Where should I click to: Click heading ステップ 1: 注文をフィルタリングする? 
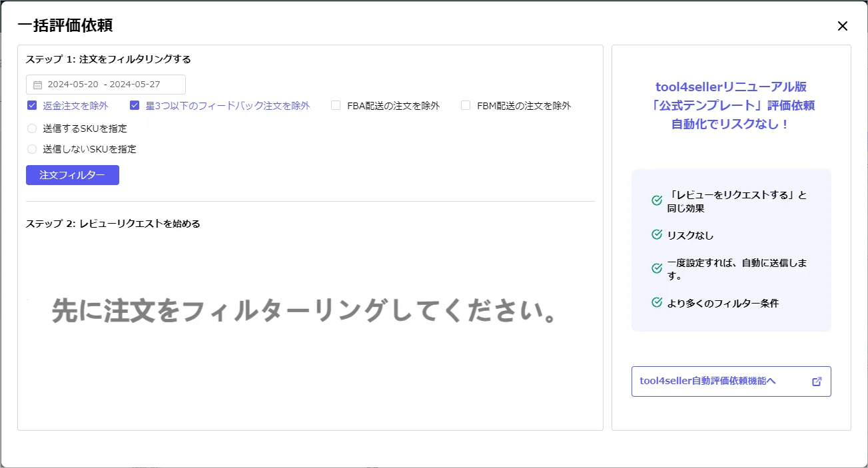pos(109,59)
